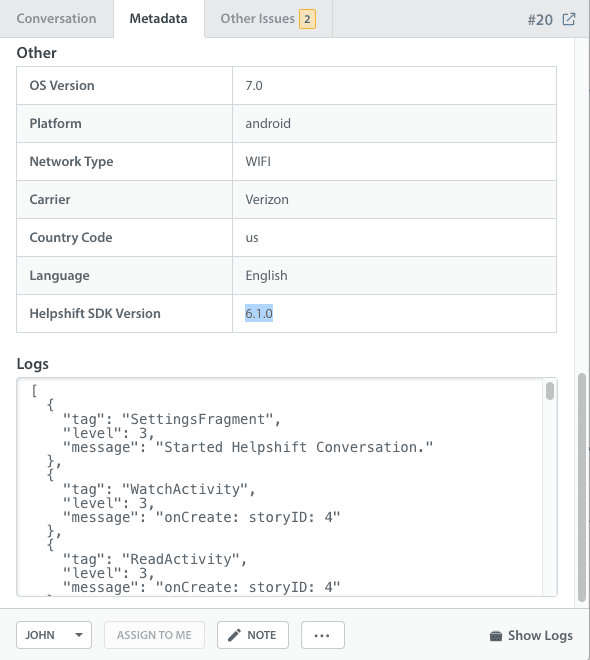Expand the JOHN assignee dropdown arrow
Viewport: 590px width, 660px height.
click(x=79, y=635)
